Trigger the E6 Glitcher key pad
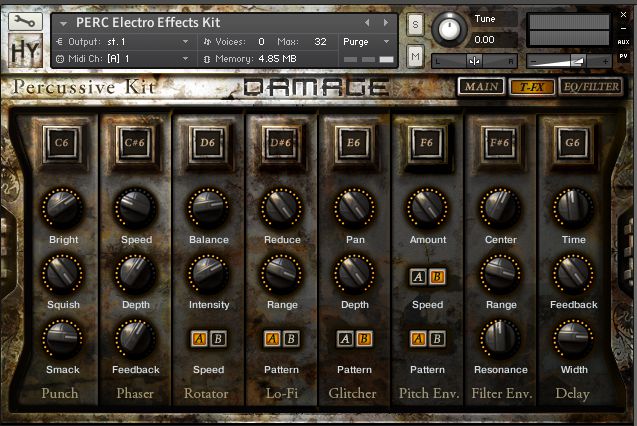637x426 pixels. [x=353, y=143]
